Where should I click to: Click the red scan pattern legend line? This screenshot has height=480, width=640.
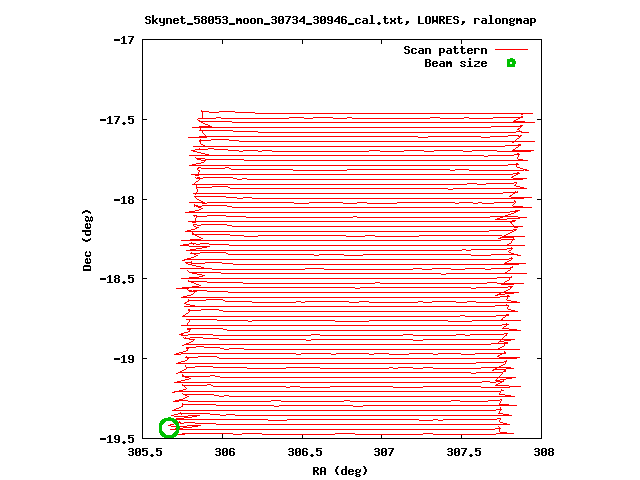pyautogui.click(x=511, y=50)
